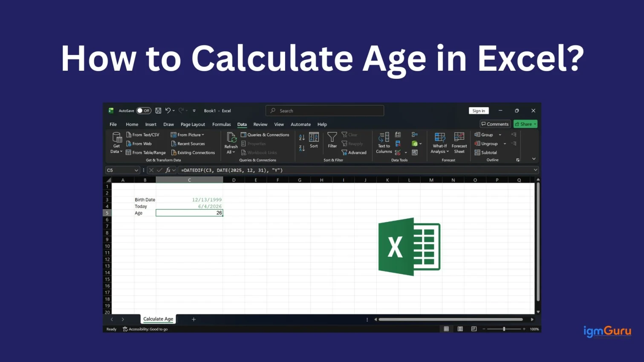Switch to the Review tab

(x=260, y=124)
